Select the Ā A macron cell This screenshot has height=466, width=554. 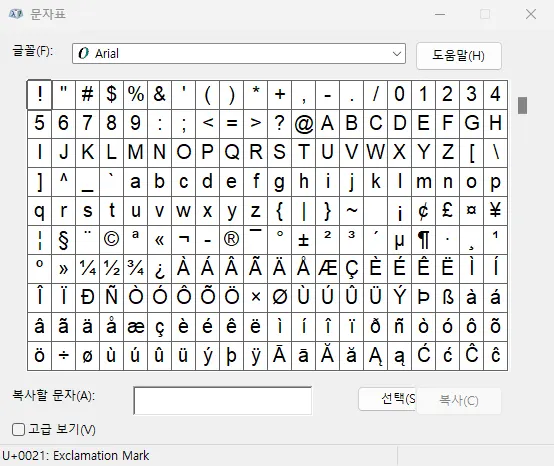pos(279,356)
